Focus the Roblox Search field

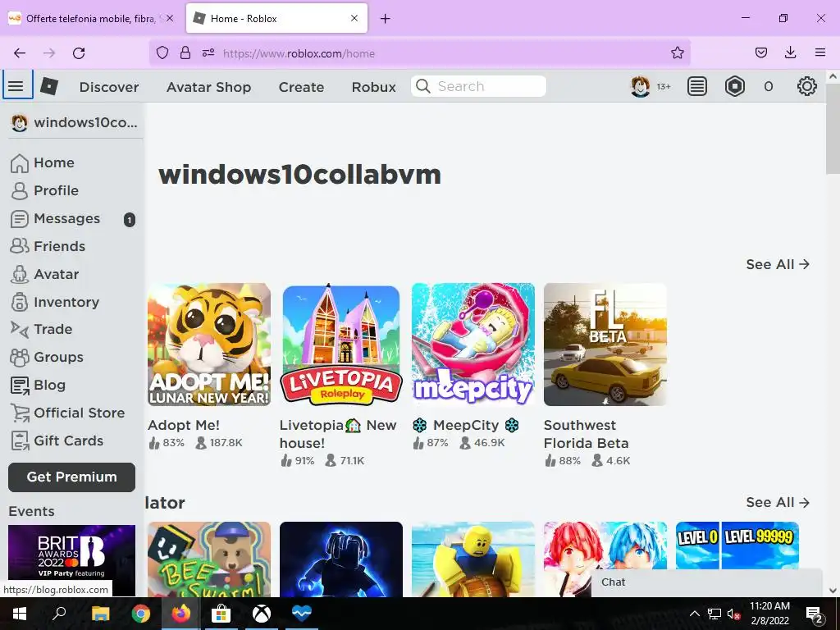478,86
